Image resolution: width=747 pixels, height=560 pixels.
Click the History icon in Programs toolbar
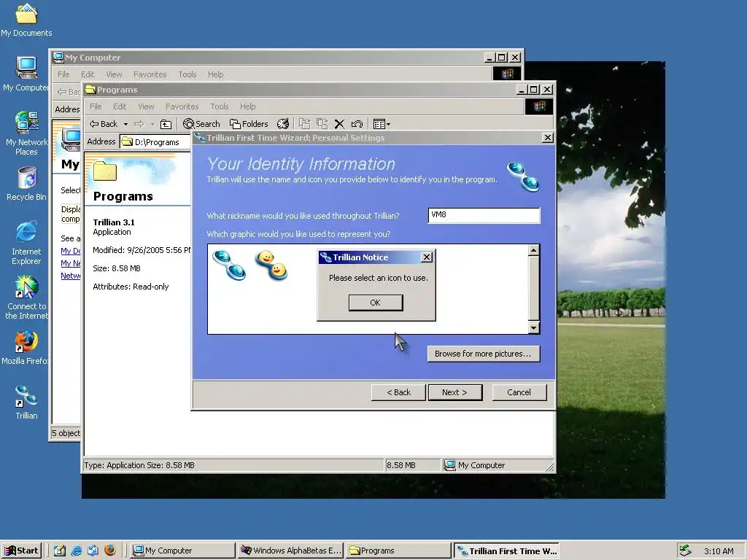[x=283, y=124]
